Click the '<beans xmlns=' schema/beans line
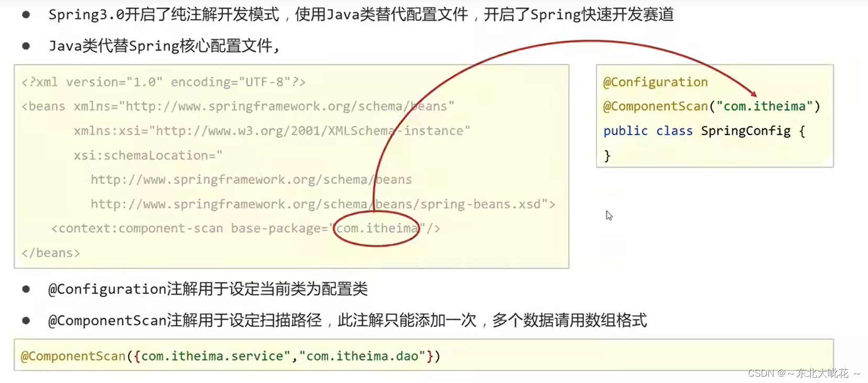The image size is (868, 383). point(237,106)
